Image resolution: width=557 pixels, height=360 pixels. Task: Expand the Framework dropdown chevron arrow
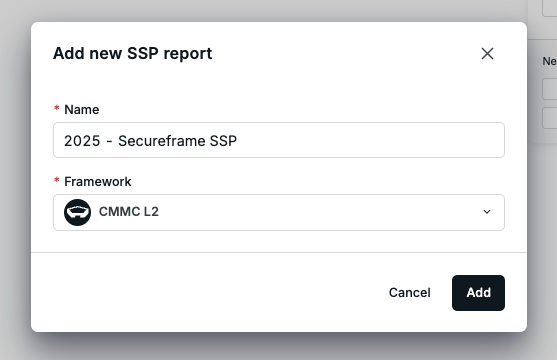coord(487,212)
